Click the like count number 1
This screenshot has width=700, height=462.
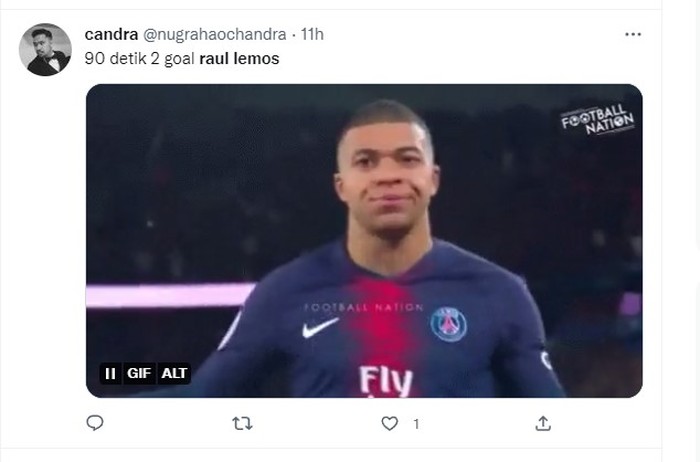pyautogui.click(x=415, y=424)
